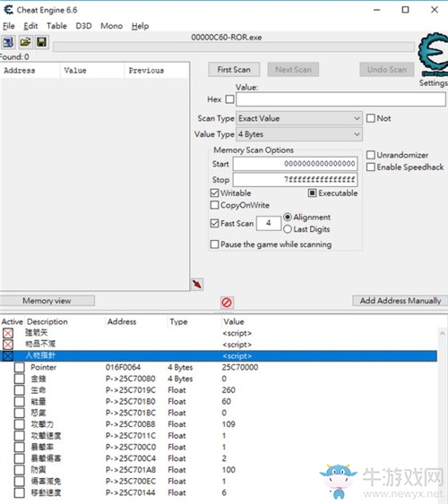Image resolution: width=448 pixels, height=504 pixels.
Task: Click the scan progress bar
Action: click(234, 47)
